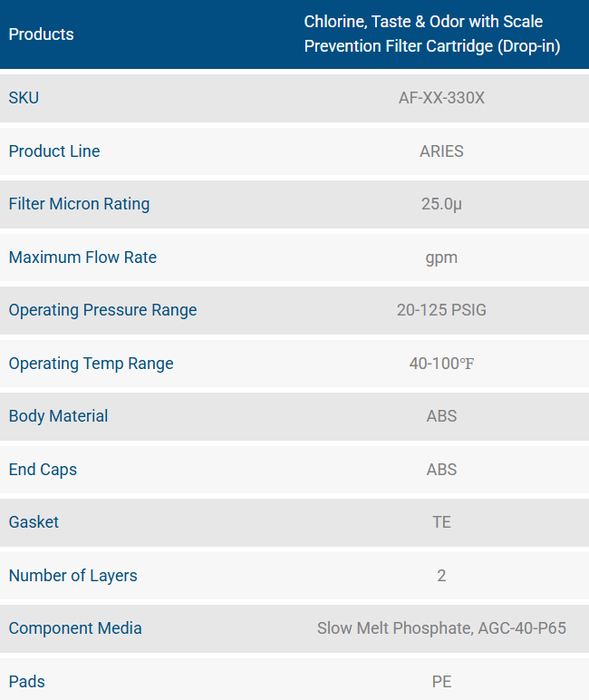Image resolution: width=589 pixels, height=700 pixels.
Task: Click the 'Pads' row label
Action: point(27,682)
